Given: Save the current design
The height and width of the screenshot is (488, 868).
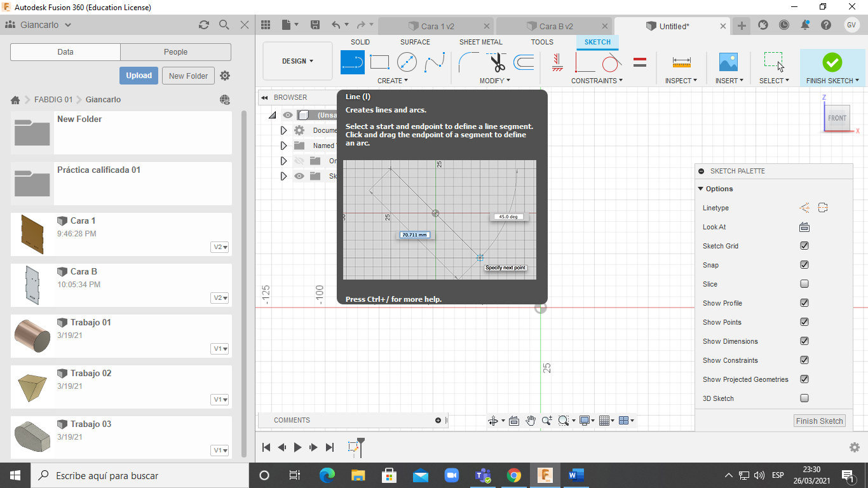Looking at the screenshot, I should point(315,25).
